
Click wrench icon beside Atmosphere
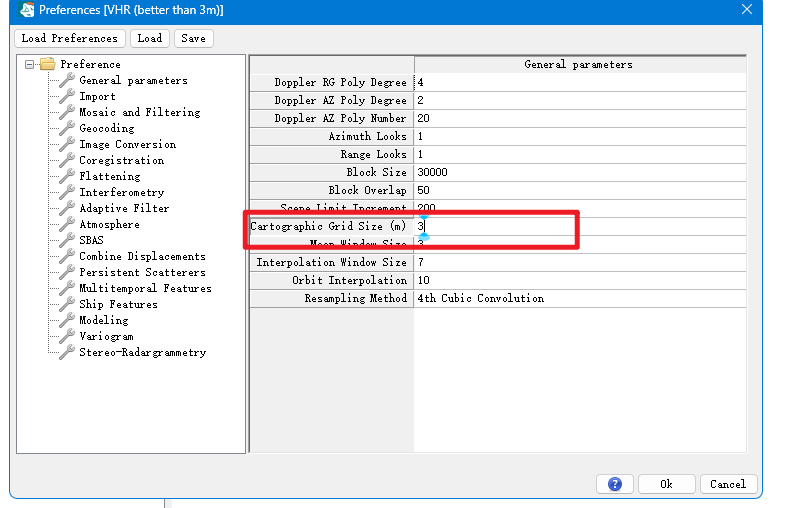(x=67, y=224)
